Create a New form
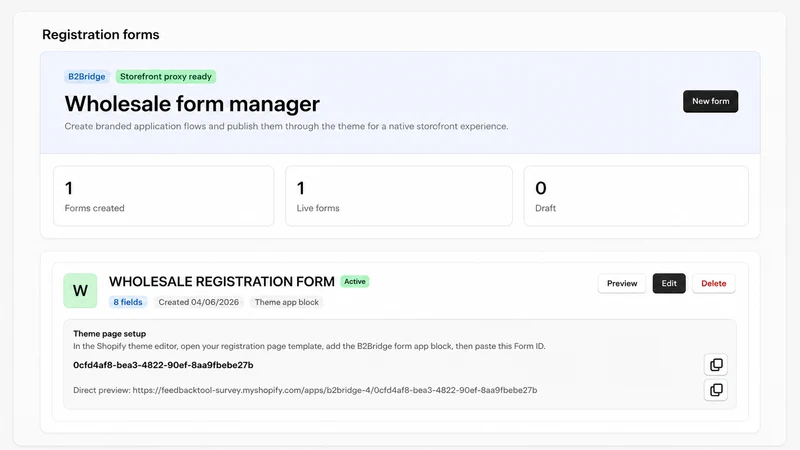800x450 pixels. 710,101
